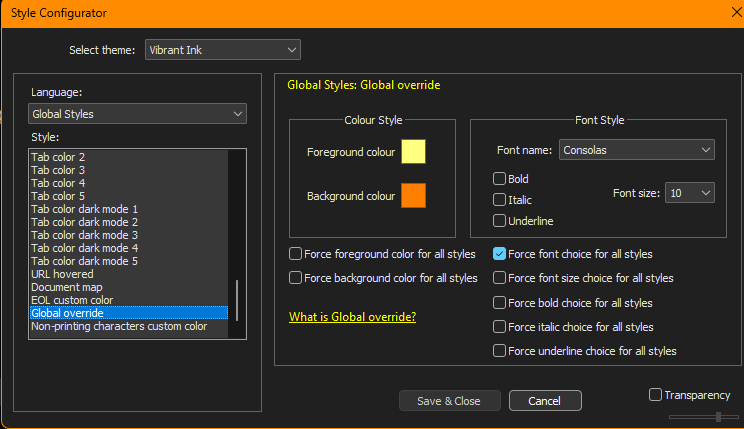Tick the Italic checkbox

pos(500,199)
